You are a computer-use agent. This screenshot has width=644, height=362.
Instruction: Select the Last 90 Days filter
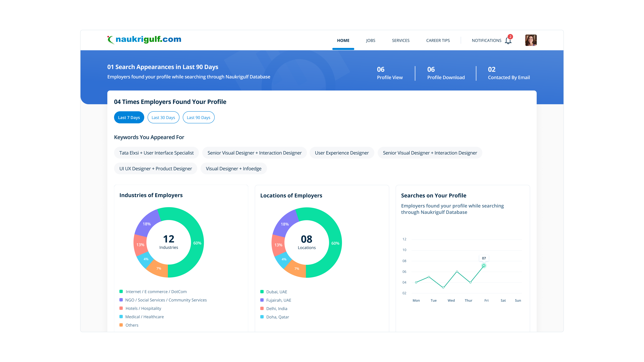(x=199, y=117)
